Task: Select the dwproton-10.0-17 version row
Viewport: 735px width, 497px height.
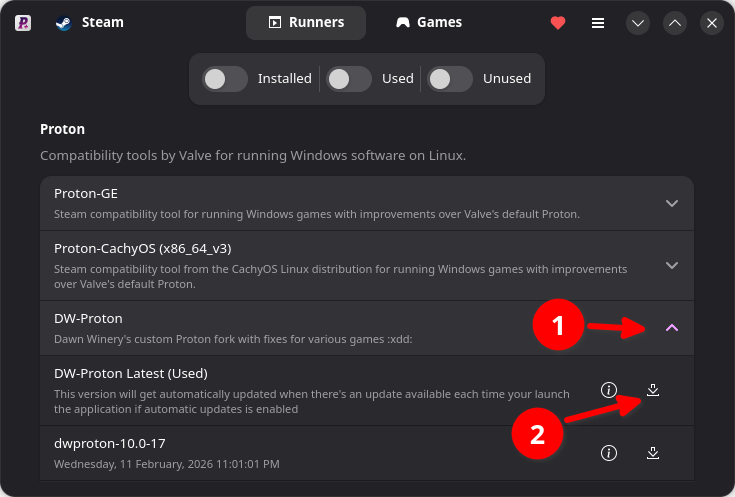Action: [x=300, y=453]
